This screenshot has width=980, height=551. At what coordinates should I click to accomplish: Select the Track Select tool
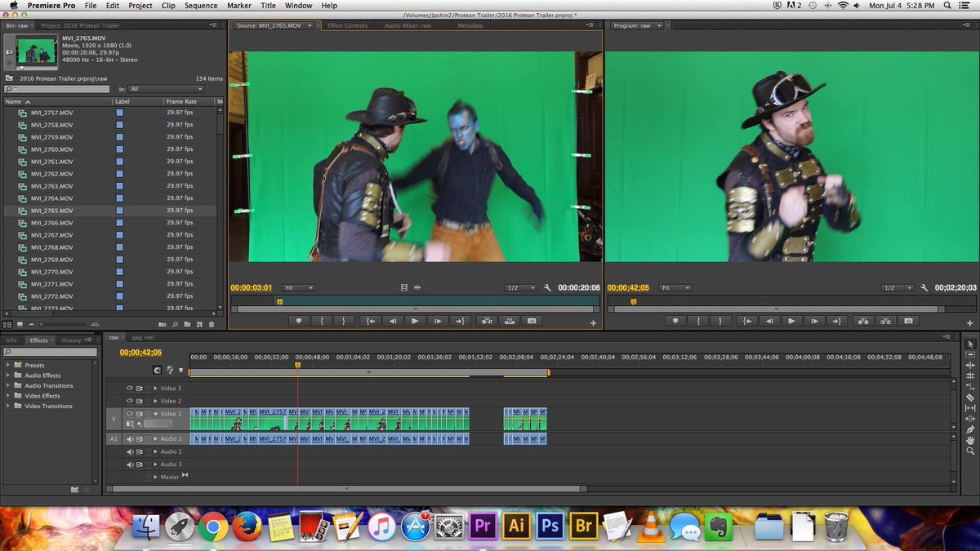click(x=970, y=354)
